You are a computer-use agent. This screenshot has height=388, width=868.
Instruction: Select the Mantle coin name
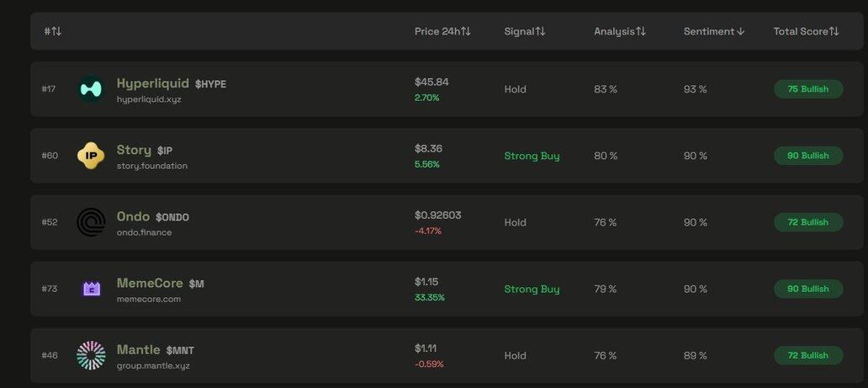pyautogui.click(x=138, y=349)
